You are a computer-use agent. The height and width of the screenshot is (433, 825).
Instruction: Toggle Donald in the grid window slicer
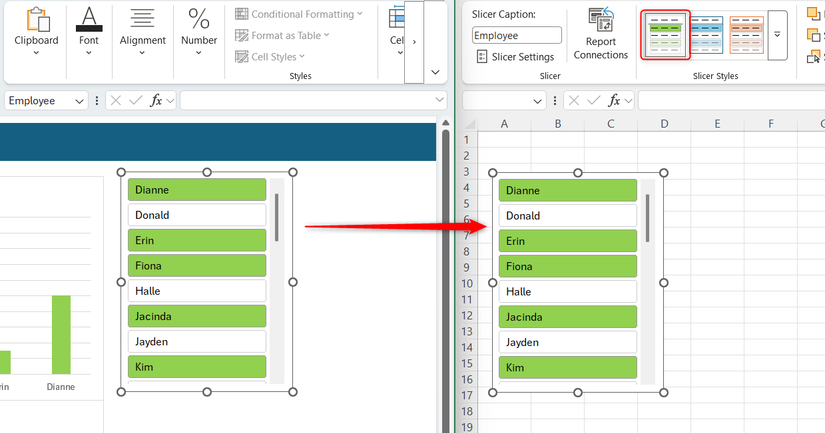click(568, 216)
